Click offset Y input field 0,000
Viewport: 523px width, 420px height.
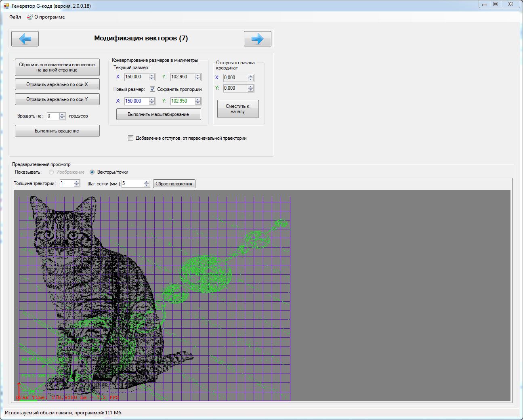click(x=235, y=88)
